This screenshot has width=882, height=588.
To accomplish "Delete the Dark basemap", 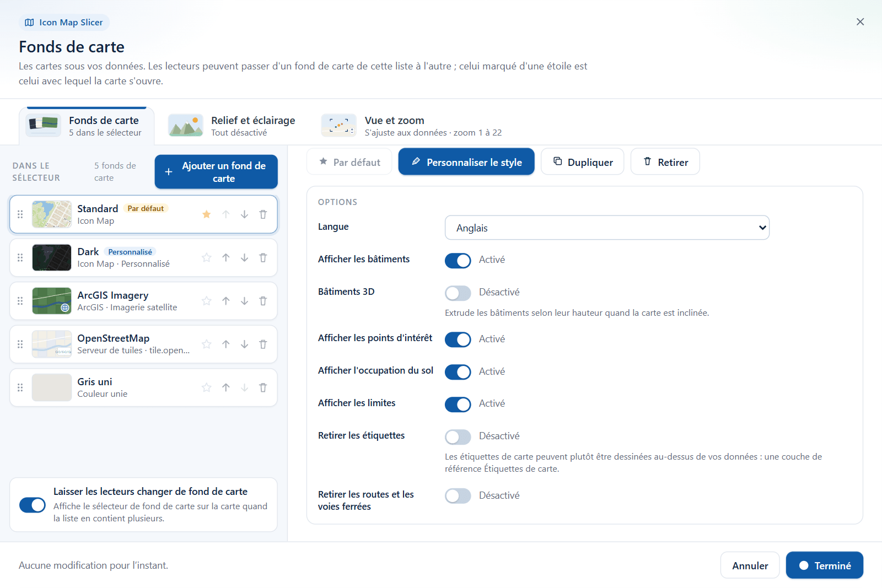I will (x=263, y=258).
